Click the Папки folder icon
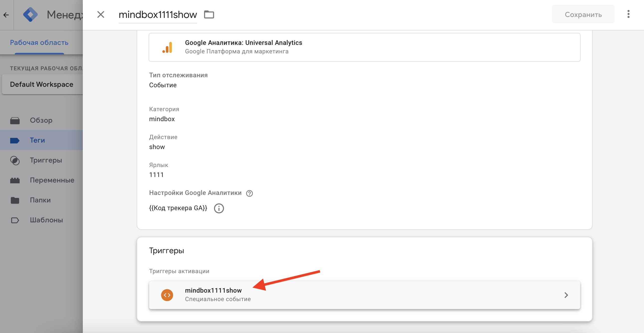 (15, 200)
